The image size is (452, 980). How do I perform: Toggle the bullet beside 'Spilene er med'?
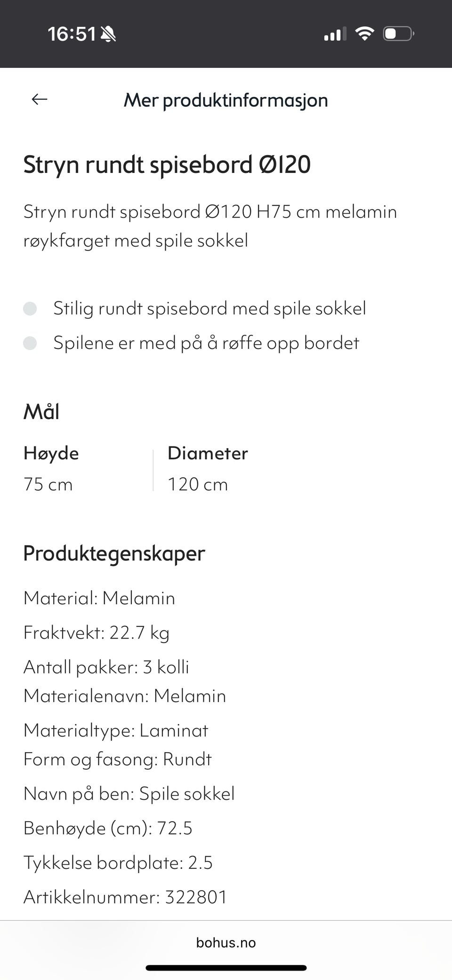pyautogui.click(x=32, y=343)
